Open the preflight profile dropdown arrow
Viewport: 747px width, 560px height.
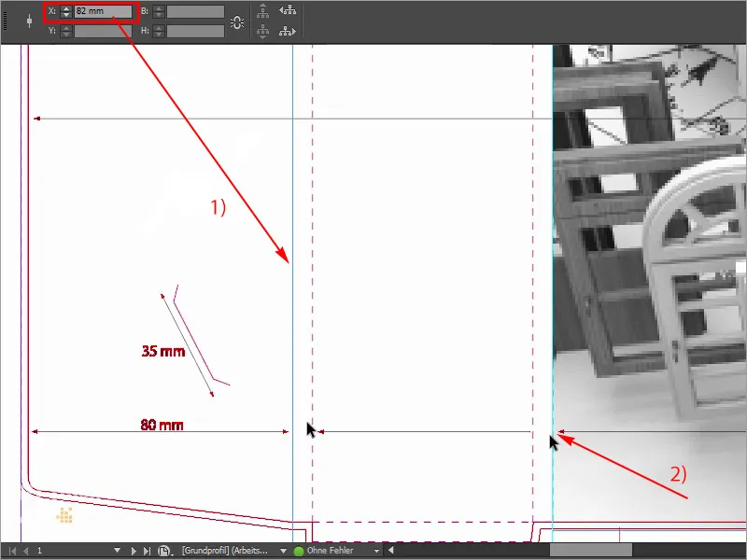(283, 551)
